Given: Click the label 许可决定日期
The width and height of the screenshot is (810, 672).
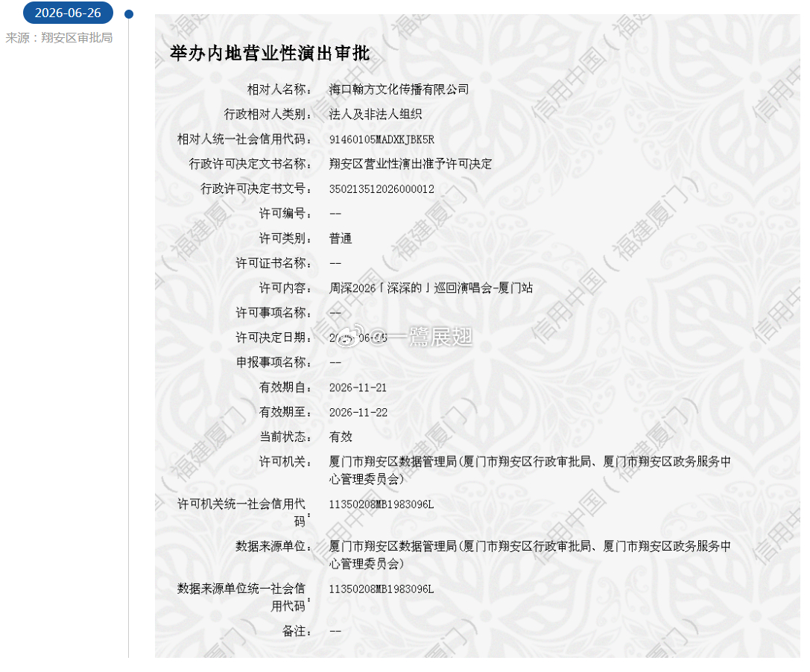Looking at the screenshot, I should (x=273, y=337).
